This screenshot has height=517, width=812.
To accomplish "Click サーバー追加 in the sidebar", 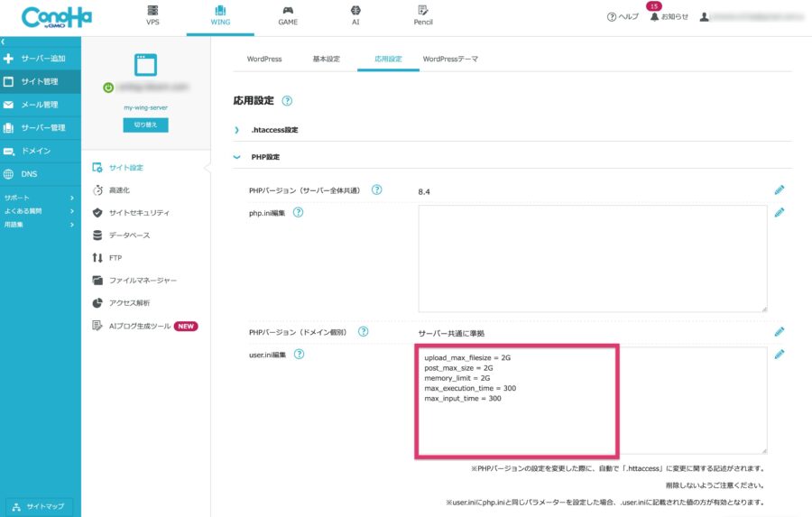I will coord(41,59).
